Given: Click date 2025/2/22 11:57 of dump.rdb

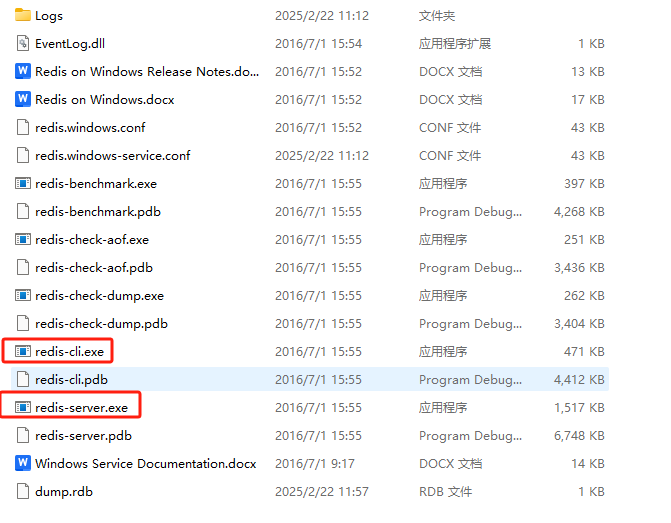Looking at the screenshot, I should pos(321,492).
